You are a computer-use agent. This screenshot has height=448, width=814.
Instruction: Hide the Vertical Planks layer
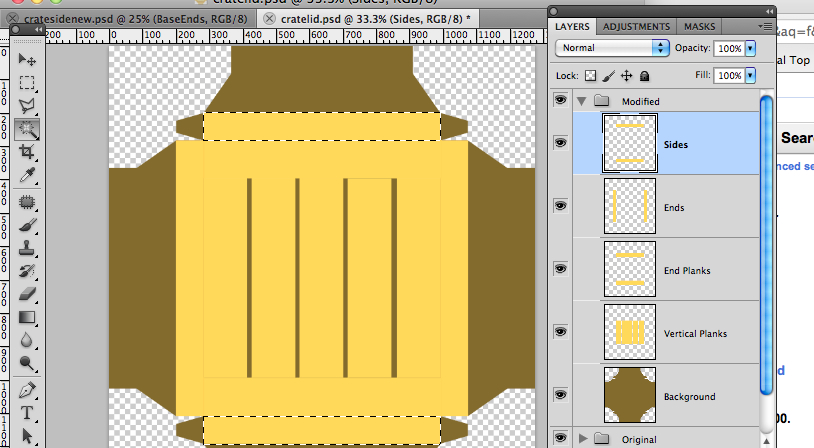point(560,331)
